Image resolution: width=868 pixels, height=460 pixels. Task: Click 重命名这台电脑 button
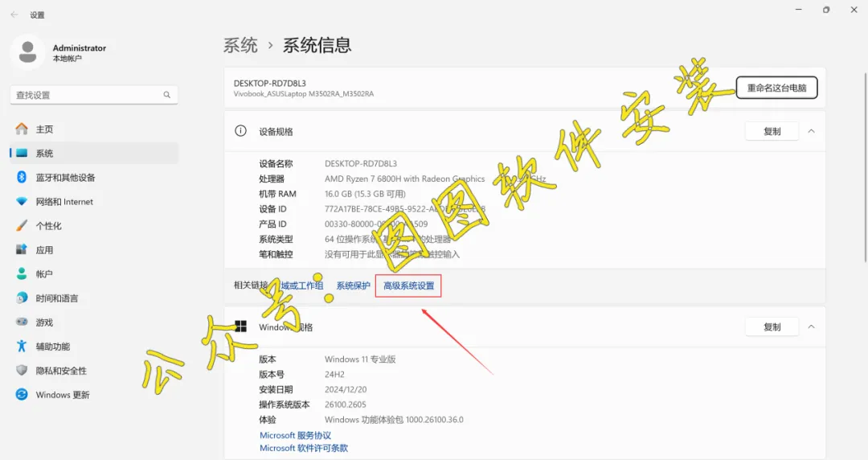pos(776,88)
